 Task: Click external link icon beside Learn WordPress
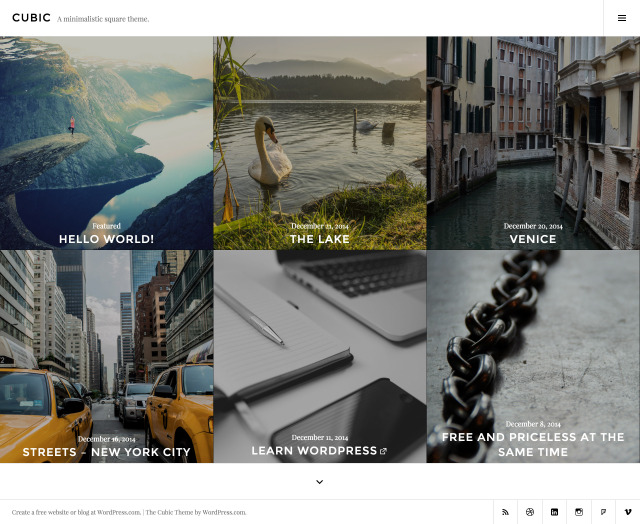[383, 452]
